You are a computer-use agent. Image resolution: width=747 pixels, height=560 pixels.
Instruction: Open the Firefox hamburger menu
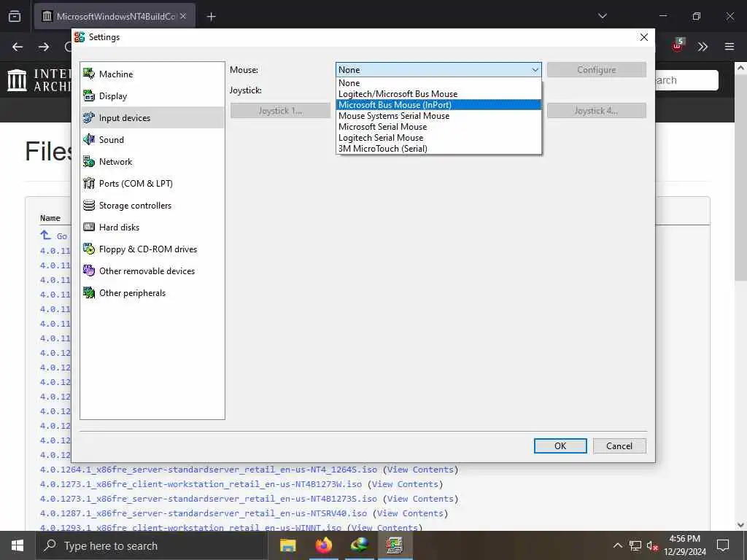pyautogui.click(x=729, y=47)
